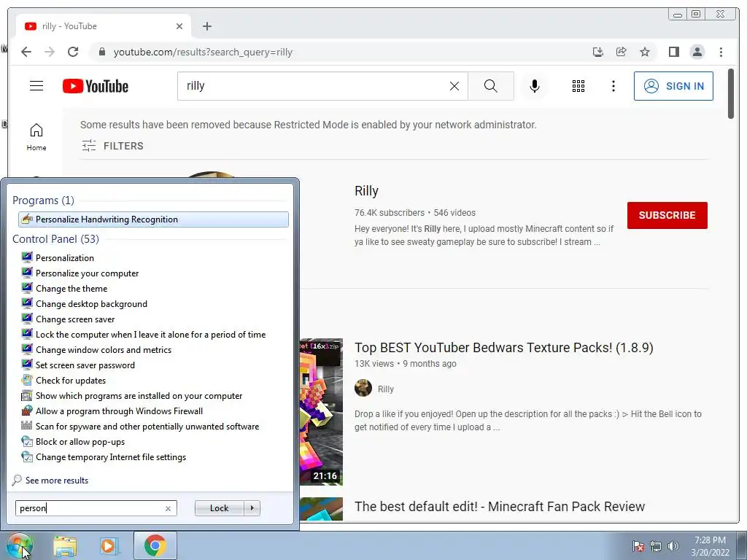747x560 pixels.
Task: Open Chrome profile avatar
Action: pos(697,52)
